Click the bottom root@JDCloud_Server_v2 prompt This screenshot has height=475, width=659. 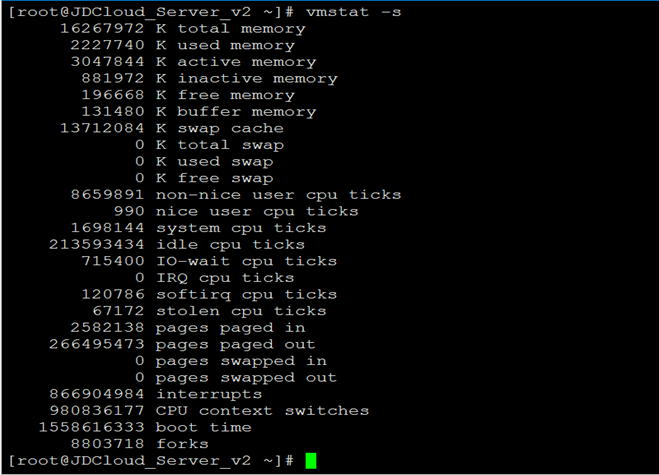point(150,460)
